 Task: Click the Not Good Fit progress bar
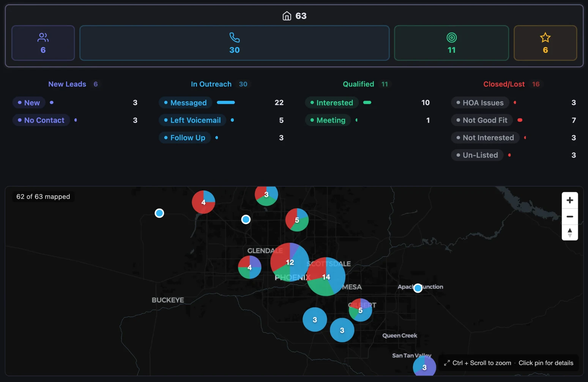[520, 120]
